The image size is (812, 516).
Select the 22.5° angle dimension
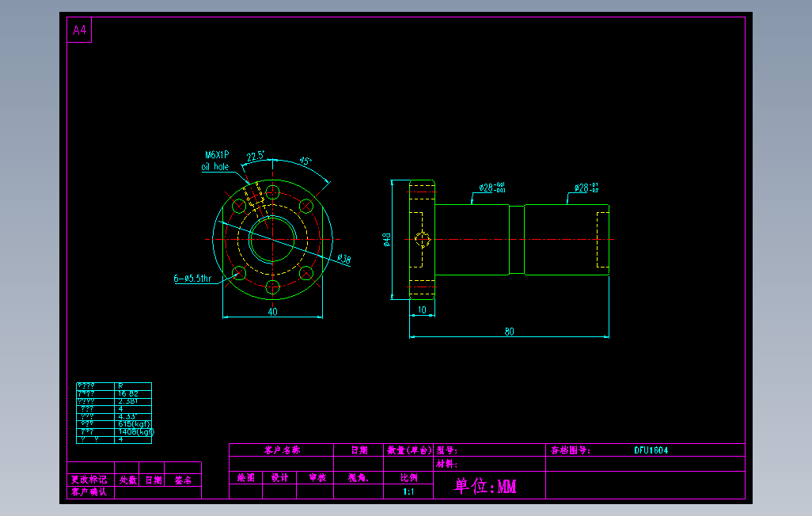(x=256, y=157)
